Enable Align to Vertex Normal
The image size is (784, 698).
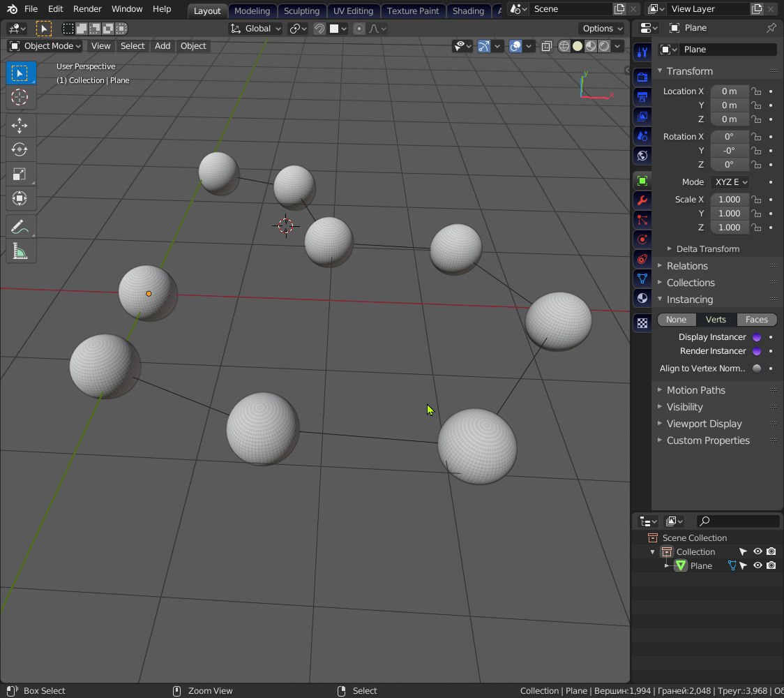click(x=757, y=369)
